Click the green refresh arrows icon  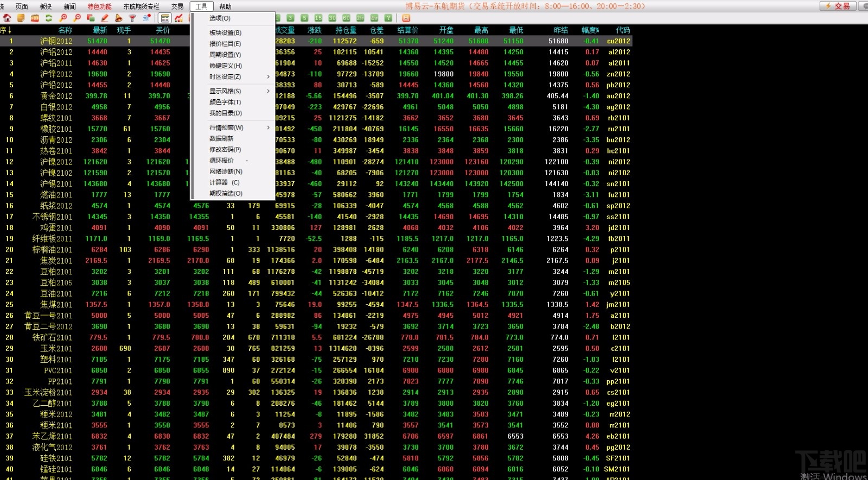[x=49, y=18]
